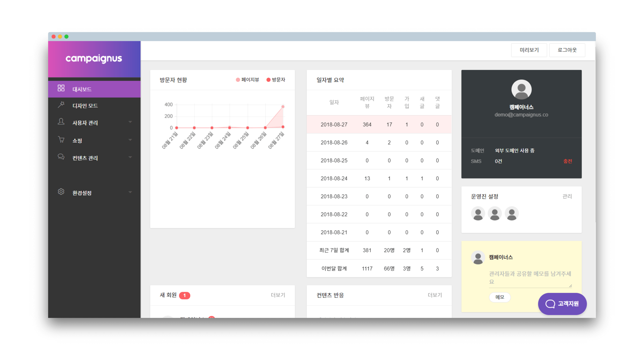Click the 방문자 현황 panel title
This screenshot has width=644, height=350.
click(173, 80)
